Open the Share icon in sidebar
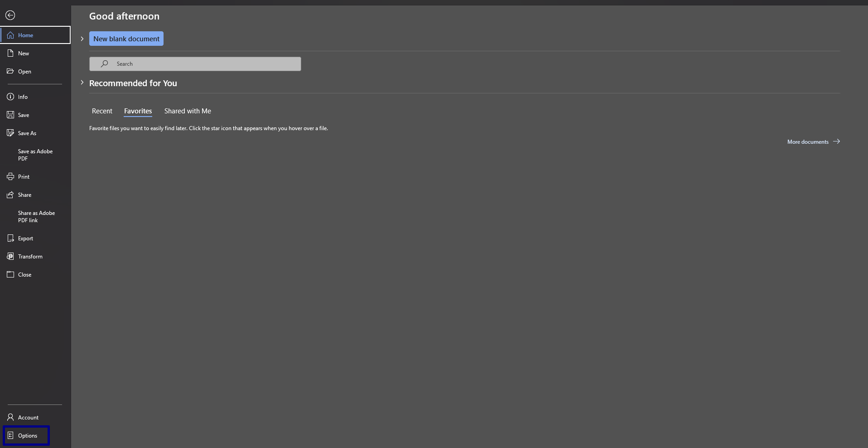Screen dimensions: 868x448 point(10,195)
